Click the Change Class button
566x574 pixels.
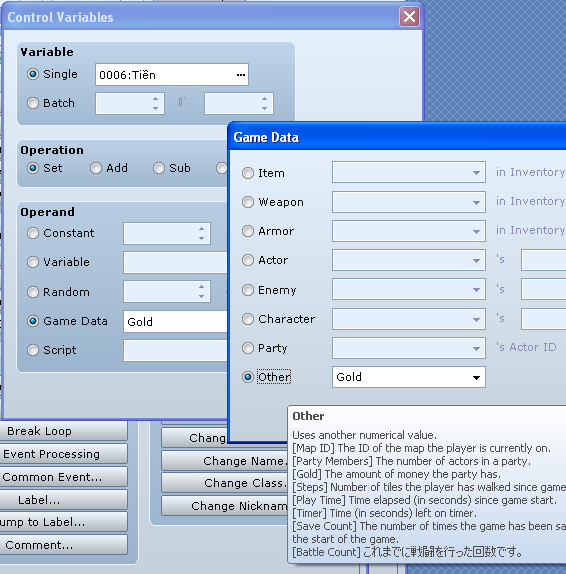click(x=224, y=483)
